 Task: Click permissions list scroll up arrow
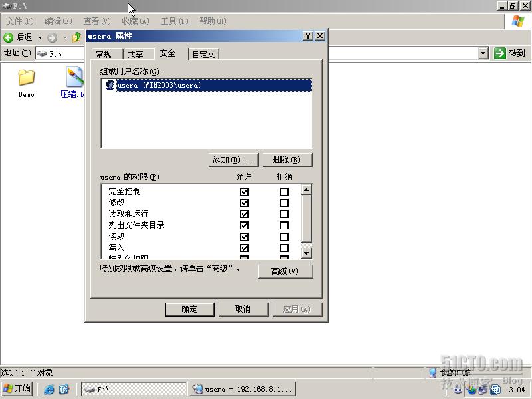pyautogui.click(x=307, y=190)
